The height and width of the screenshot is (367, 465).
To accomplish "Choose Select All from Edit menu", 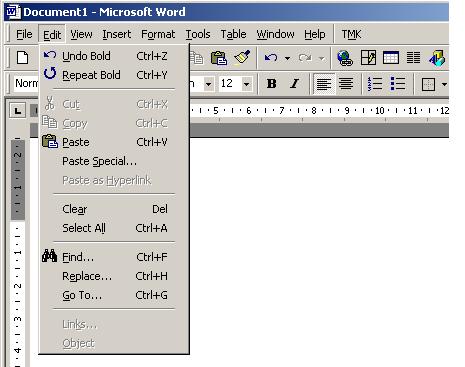I will coord(114,228).
